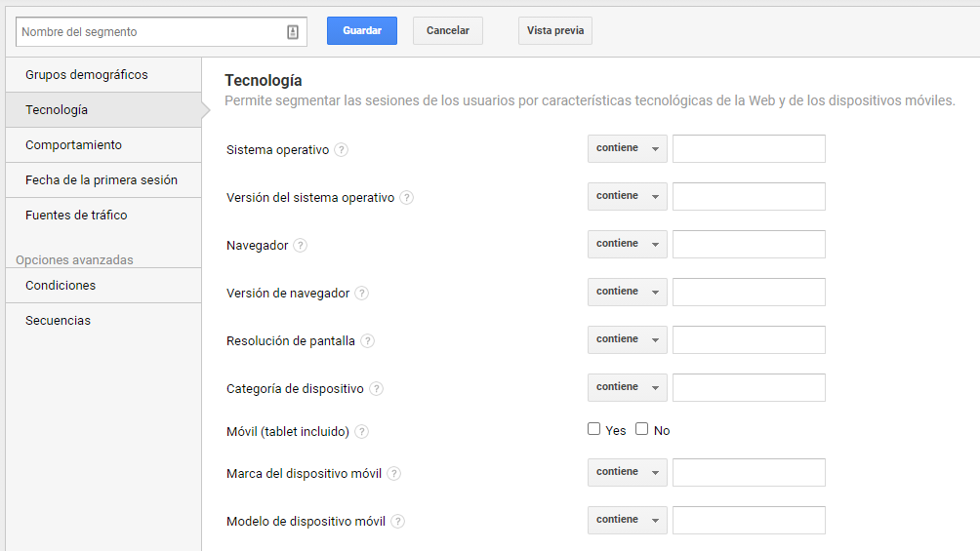
Task: Open Vista previa of the segment
Action: pos(555,30)
